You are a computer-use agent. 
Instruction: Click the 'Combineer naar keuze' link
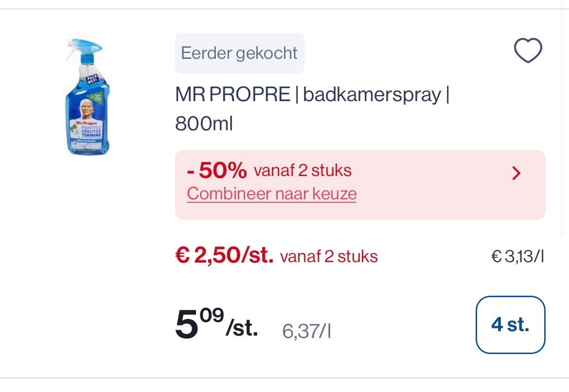[x=271, y=194]
